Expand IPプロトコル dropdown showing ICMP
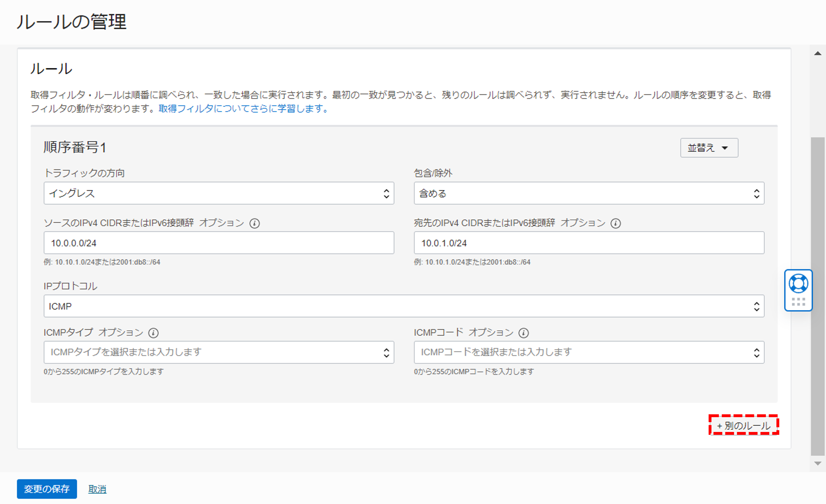 click(x=404, y=306)
